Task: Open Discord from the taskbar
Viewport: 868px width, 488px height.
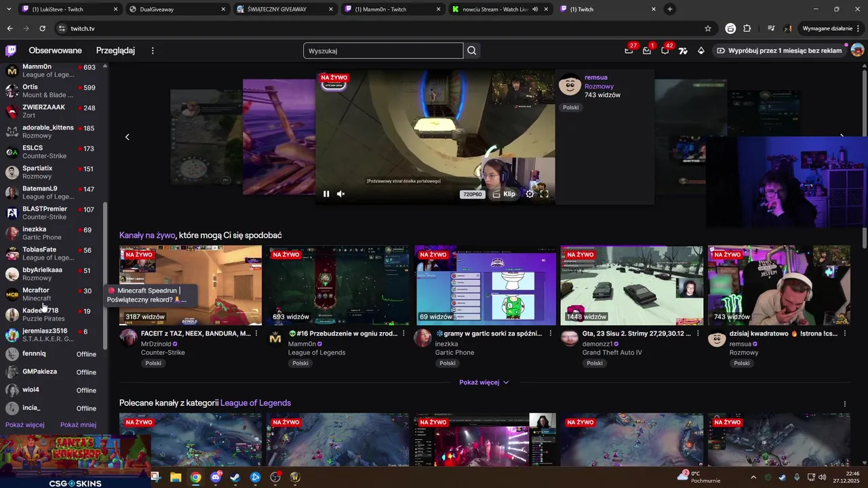Action: point(216,477)
